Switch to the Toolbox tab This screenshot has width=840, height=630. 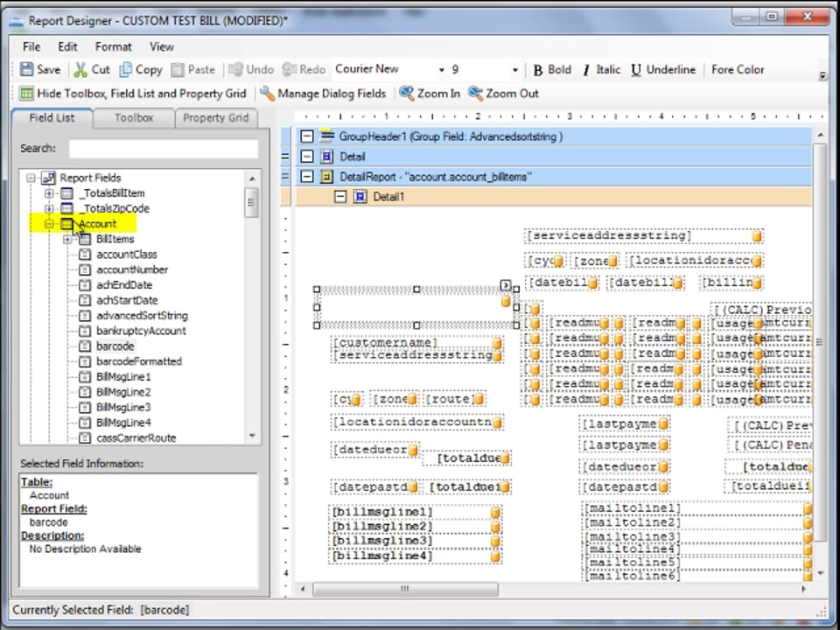[x=133, y=118]
